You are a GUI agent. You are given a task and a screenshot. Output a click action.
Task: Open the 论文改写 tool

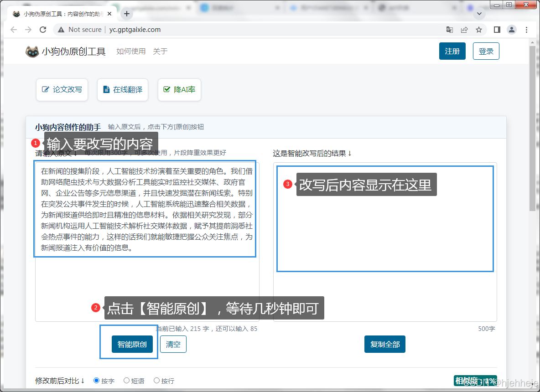[62, 89]
